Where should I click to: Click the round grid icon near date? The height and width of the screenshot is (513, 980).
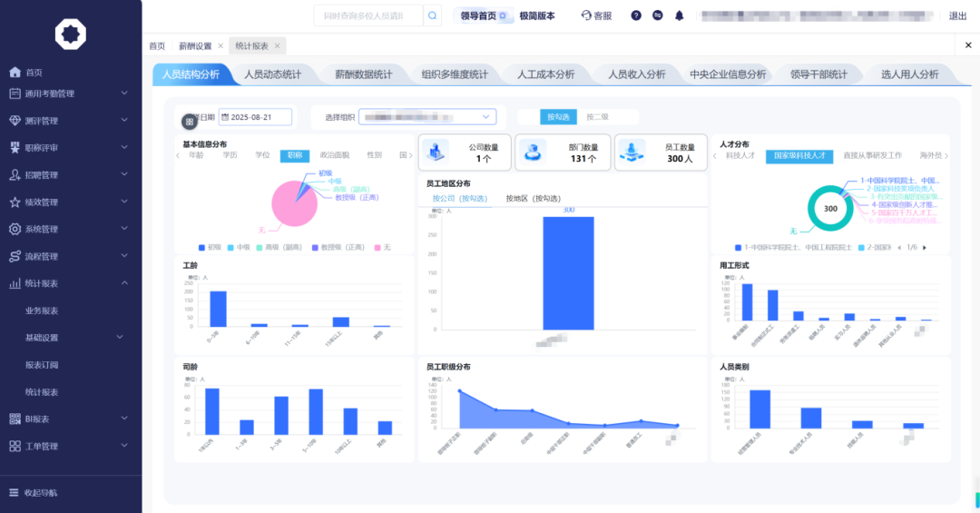click(189, 121)
